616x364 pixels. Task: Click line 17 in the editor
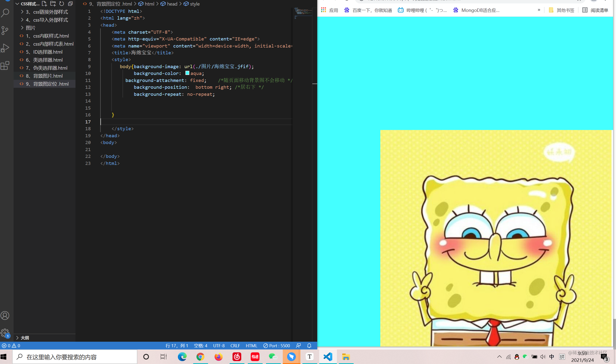pos(196,122)
